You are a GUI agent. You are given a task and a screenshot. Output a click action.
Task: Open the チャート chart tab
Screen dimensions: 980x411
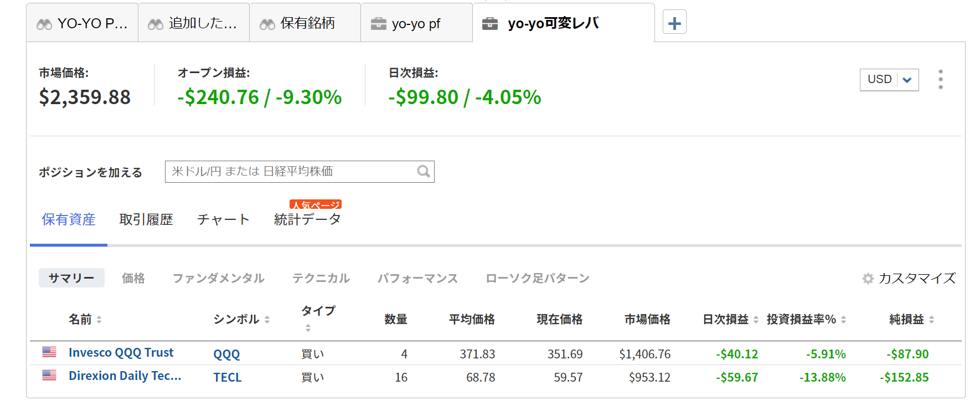(x=224, y=219)
